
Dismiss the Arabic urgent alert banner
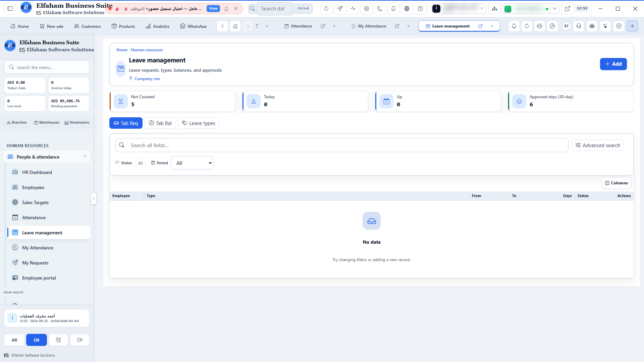click(236, 9)
